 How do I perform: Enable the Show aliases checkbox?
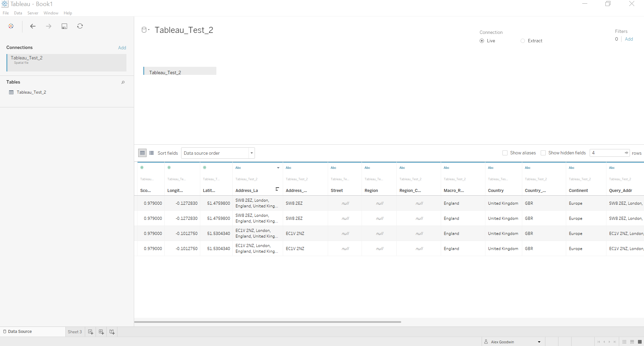[505, 153]
